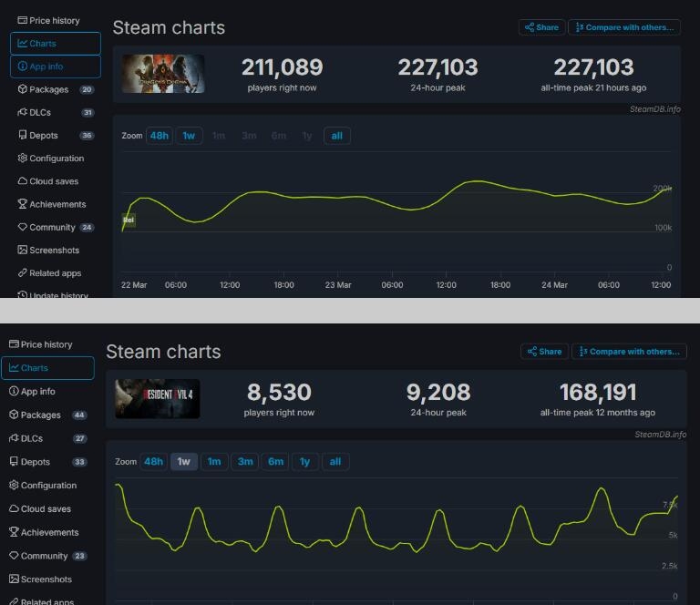The height and width of the screenshot is (605, 700).
Task: Click the Packages icon beside badge 44
Action: pos(14,415)
